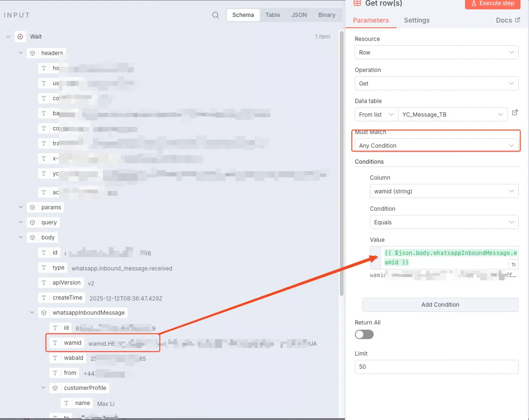Select the type field pill in body
529x420 pixels.
pyautogui.click(x=53, y=268)
